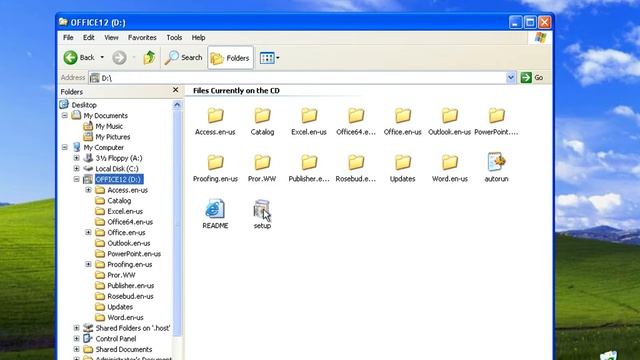Collapse the My Documents tree node
640x360 pixels.
pos(65,116)
